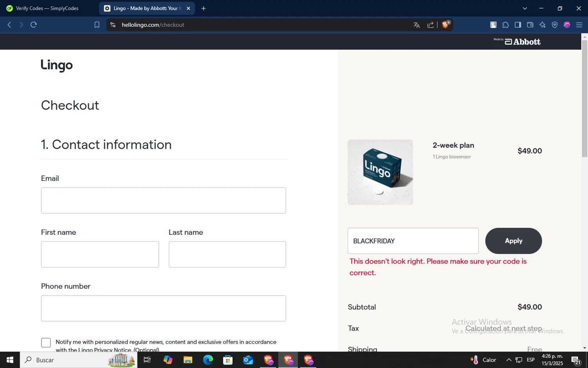Viewport: 588px width, 368px height.
Task: Open File Explorer from the taskbar
Action: click(x=188, y=360)
